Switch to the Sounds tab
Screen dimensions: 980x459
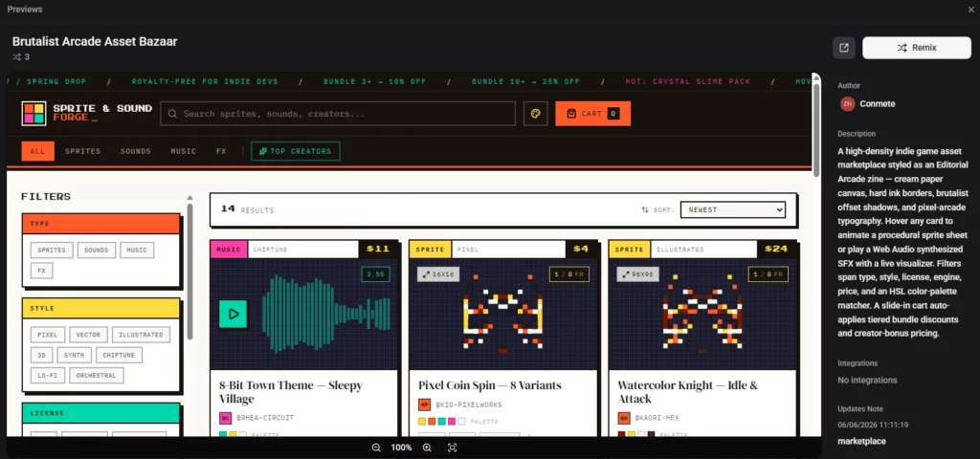coord(136,151)
